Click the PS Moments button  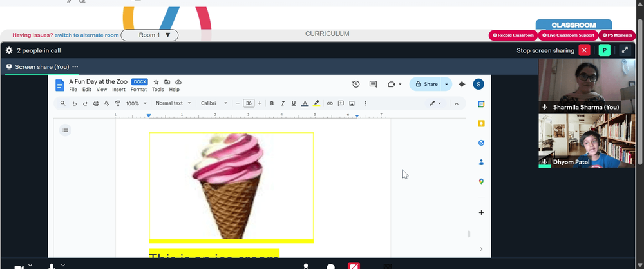(x=618, y=35)
